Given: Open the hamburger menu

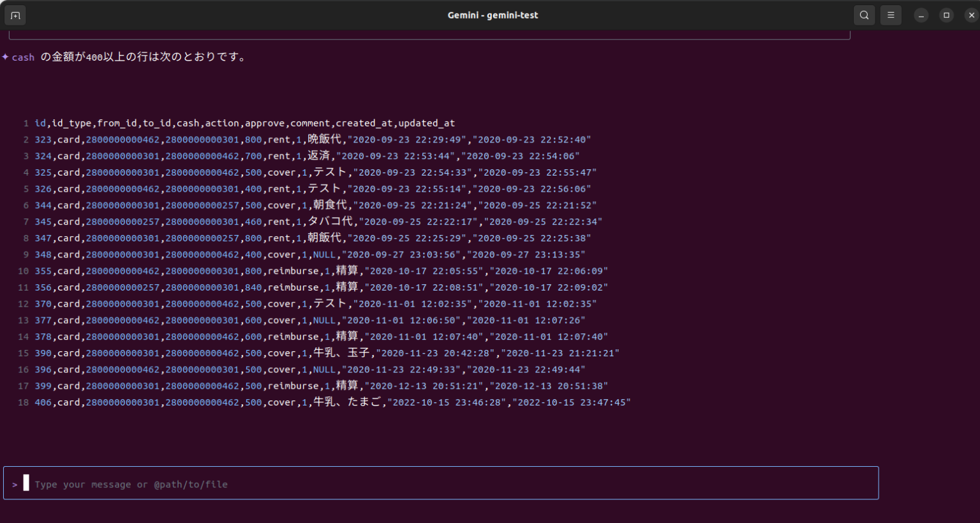Looking at the screenshot, I should pos(891,15).
